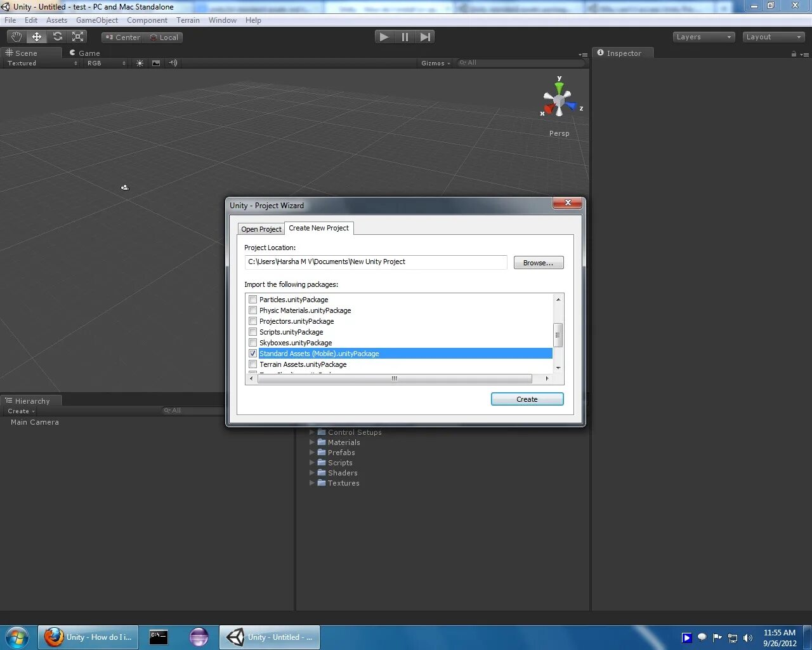Select camera gizmo in scene view
The image size is (812, 650).
125,187
